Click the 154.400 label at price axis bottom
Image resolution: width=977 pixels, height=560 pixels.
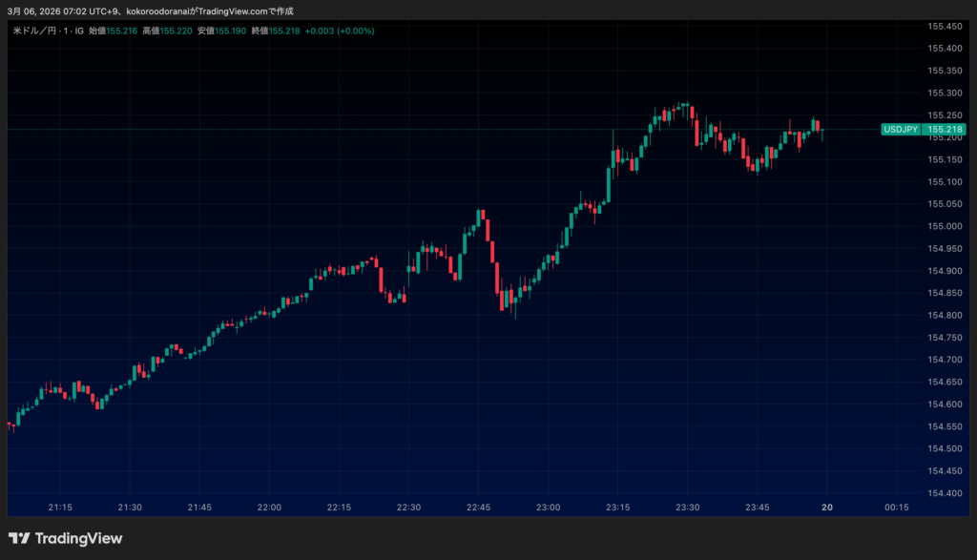pos(944,493)
